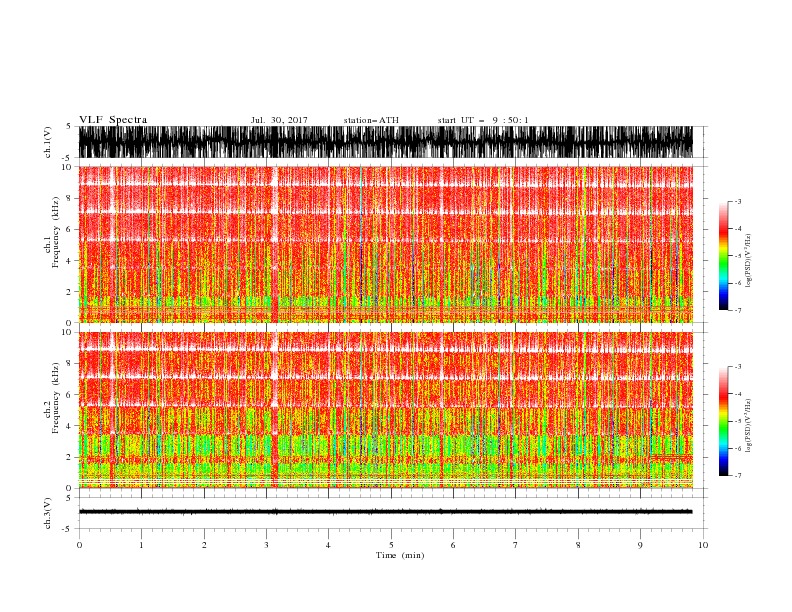
Task: Click the ch.3(V) axis lower tick -5
Action: click(67, 529)
